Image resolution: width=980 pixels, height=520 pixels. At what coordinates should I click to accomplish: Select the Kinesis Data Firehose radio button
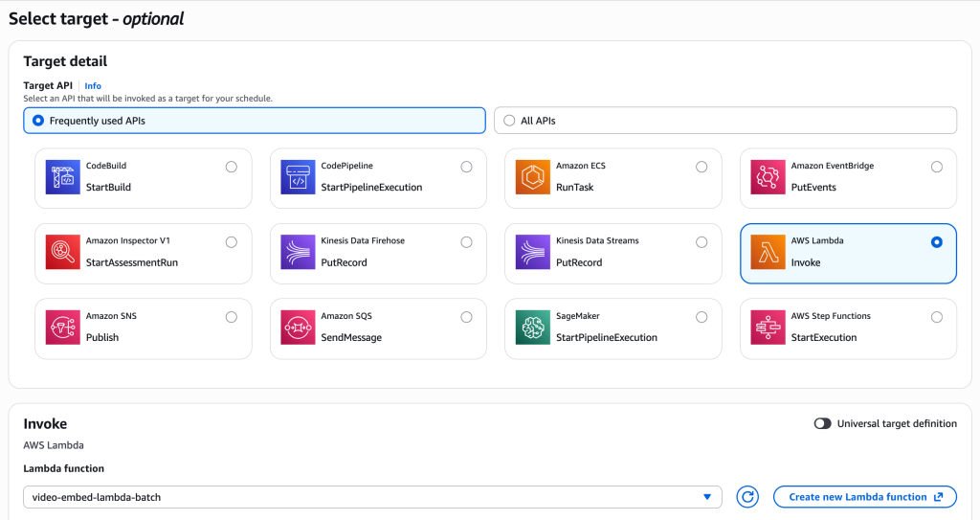pos(466,242)
